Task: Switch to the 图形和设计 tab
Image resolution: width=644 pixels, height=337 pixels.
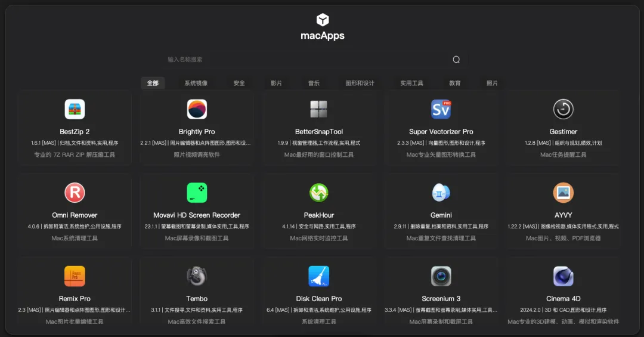Action: click(360, 83)
